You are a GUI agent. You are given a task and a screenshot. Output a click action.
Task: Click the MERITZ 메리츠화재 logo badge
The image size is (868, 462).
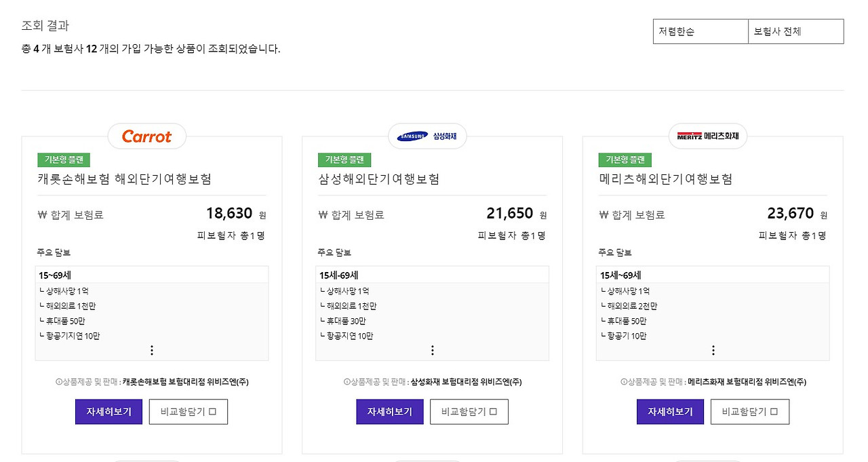point(707,135)
